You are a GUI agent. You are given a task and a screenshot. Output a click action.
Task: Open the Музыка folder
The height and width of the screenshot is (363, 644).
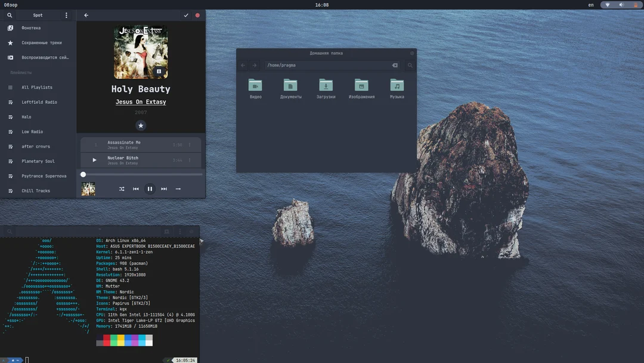[x=396, y=88]
